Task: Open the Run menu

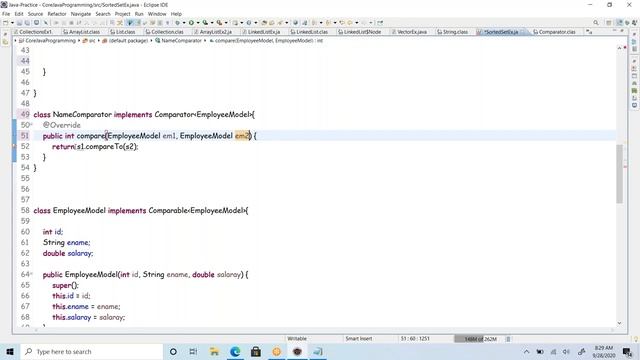Action: point(139,14)
